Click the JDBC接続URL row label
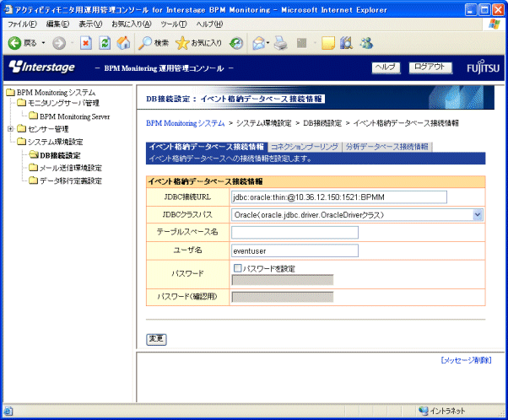 pyautogui.click(x=187, y=197)
